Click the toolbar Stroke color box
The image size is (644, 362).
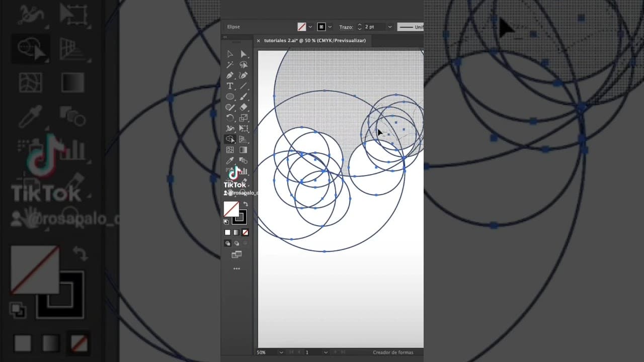[239, 217]
